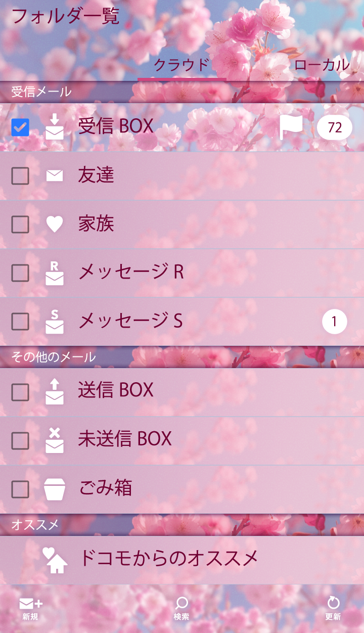This screenshot has width=364, height=633.
Task: Click the 72 unread count badge
Action: (335, 127)
